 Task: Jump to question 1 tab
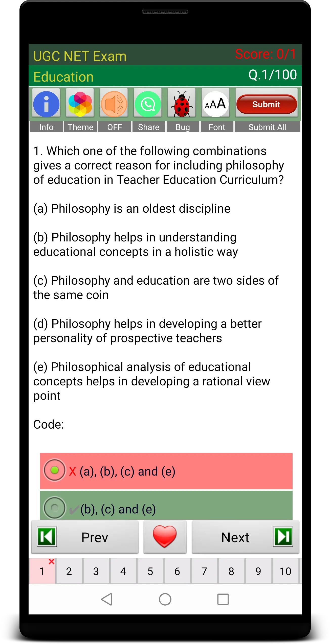click(42, 571)
